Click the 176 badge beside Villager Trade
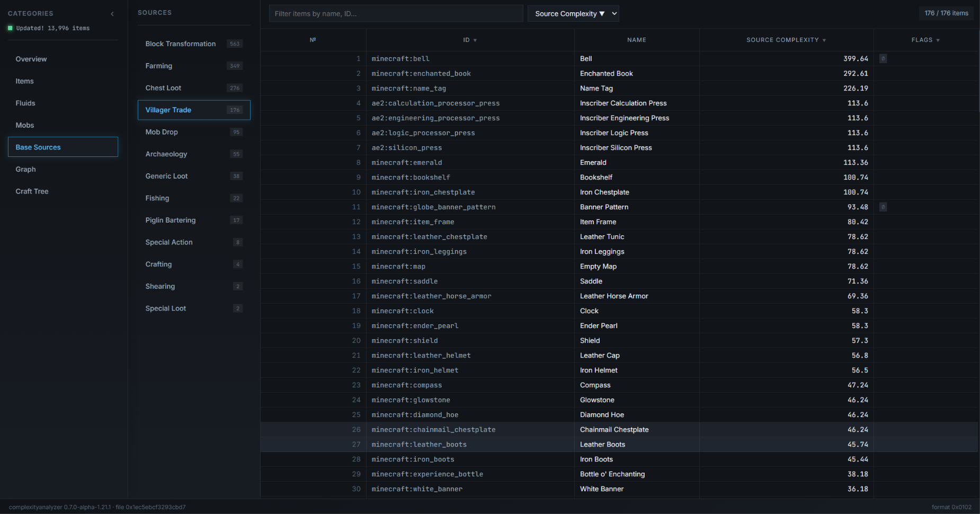 (235, 110)
